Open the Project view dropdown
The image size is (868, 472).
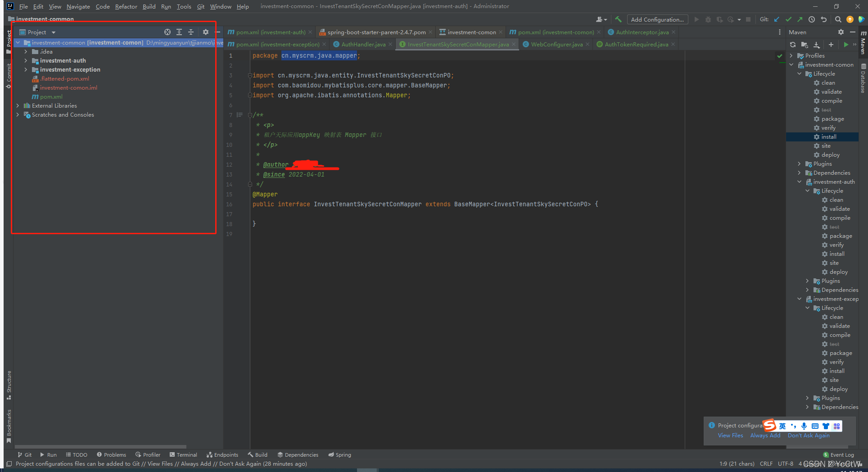(53, 32)
